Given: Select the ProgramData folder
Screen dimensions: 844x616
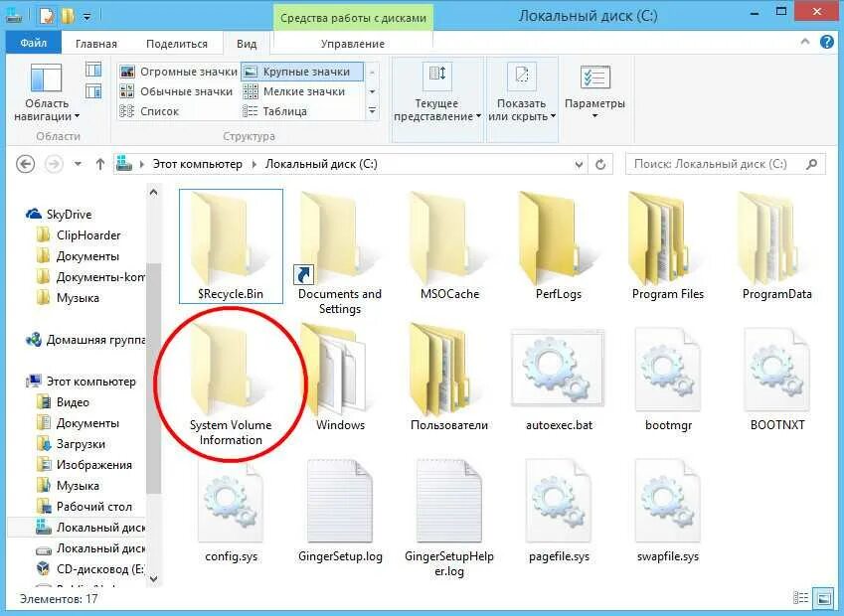Looking at the screenshot, I should 776,246.
